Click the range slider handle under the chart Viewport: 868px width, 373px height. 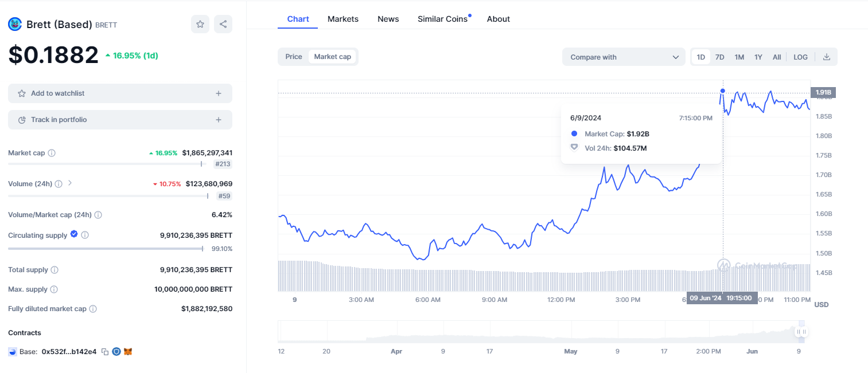pyautogui.click(x=801, y=332)
